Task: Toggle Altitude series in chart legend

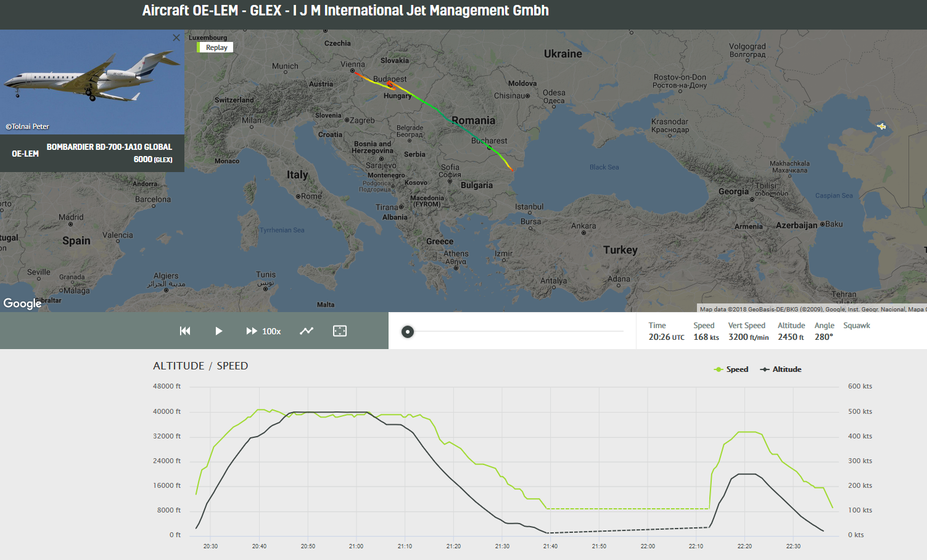Action: pos(781,369)
